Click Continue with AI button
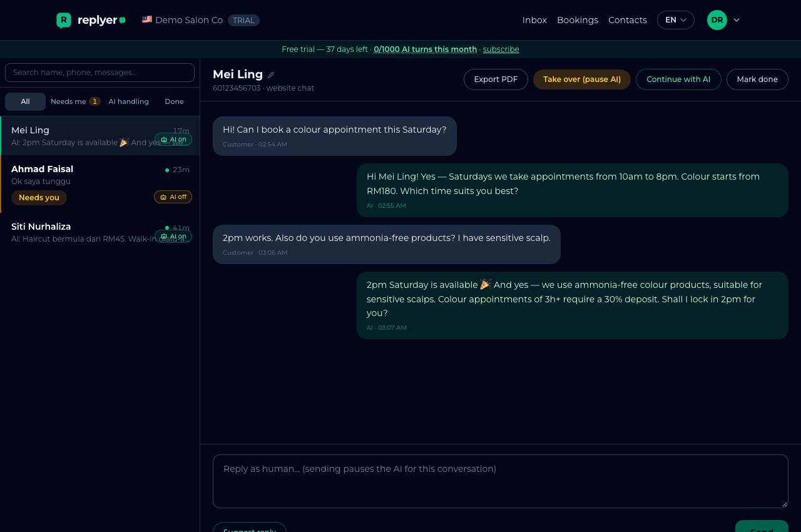Image resolution: width=801 pixels, height=532 pixels. click(678, 79)
